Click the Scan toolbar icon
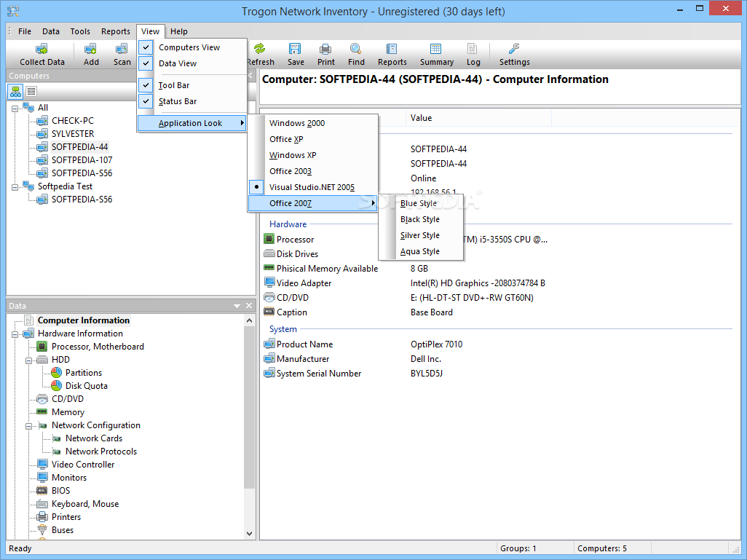Image resolution: width=747 pixels, height=560 pixels. point(122,49)
